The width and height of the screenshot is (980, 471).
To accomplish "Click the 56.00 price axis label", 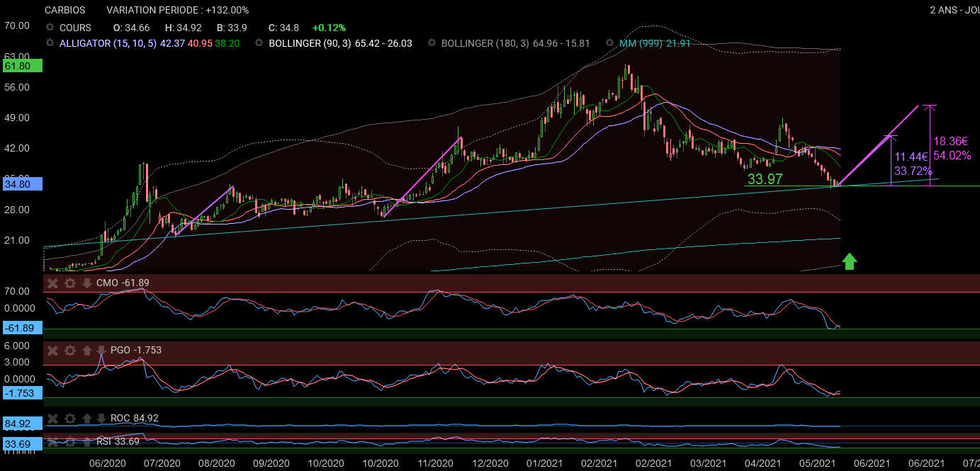I will pyautogui.click(x=17, y=87).
